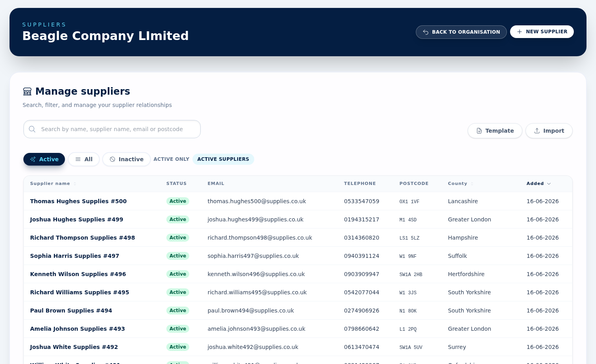Viewport: 596px width, 364px height.
Task: Click postcode LS1 5LZ
Action: pyautogui.click(x=409, y=238)
